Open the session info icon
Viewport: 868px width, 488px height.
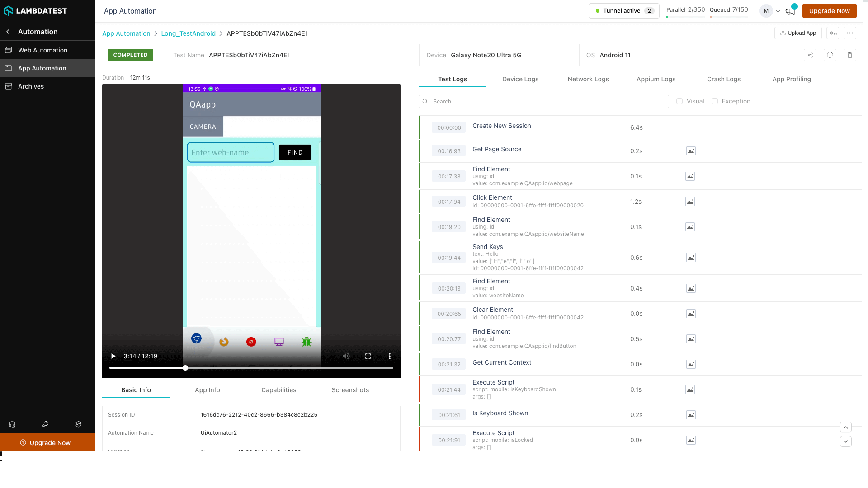(x=830, y=55)
